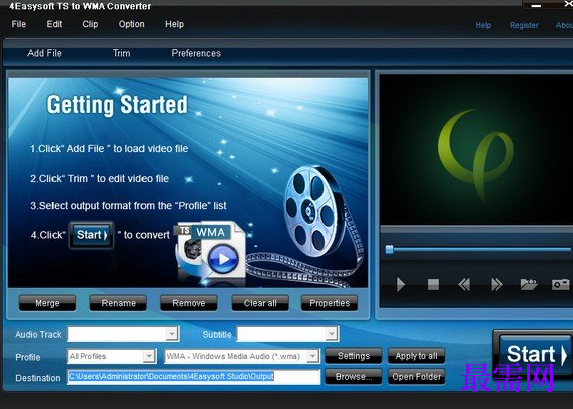Open the Edit menu
This screenshot has height=409, width=573.
[54, 24]
